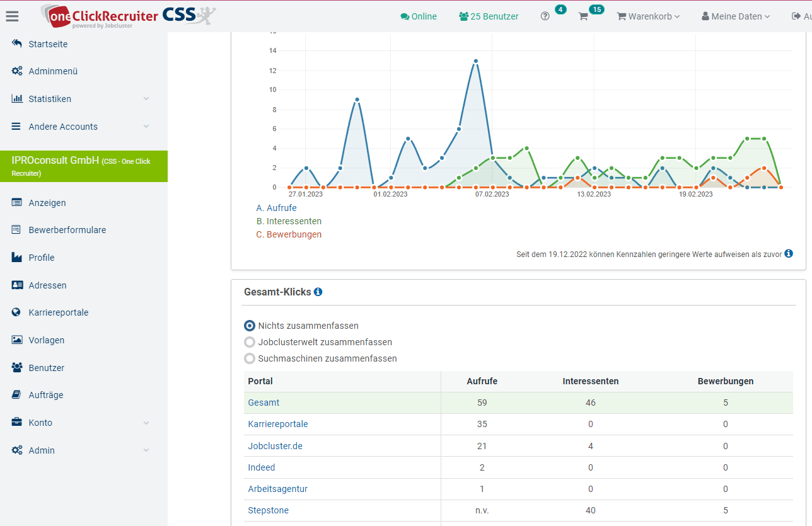Toggle the B. Interessenten chart series

coord(289,221)
